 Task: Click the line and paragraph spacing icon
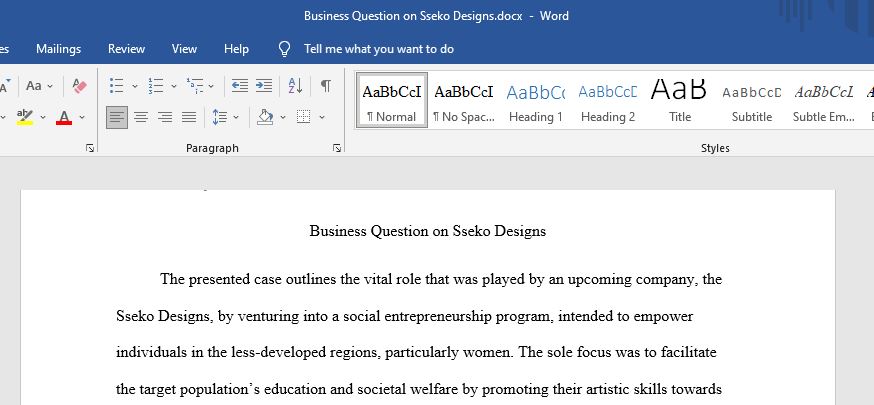click(x=220, y=117)
